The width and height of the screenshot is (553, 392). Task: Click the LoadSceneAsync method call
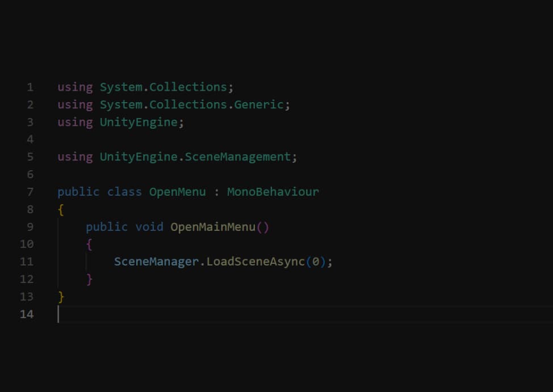255,262
